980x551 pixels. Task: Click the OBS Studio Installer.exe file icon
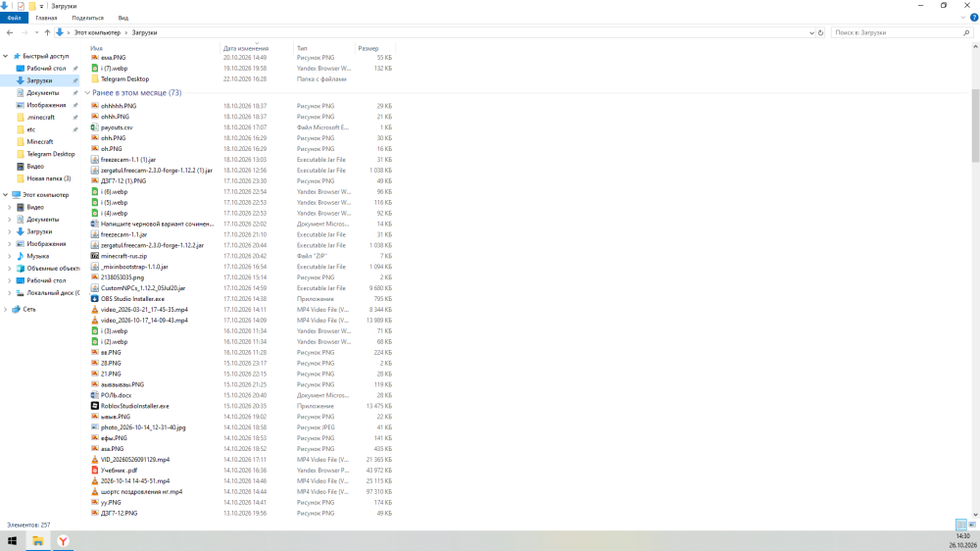[x=95, y=299]
